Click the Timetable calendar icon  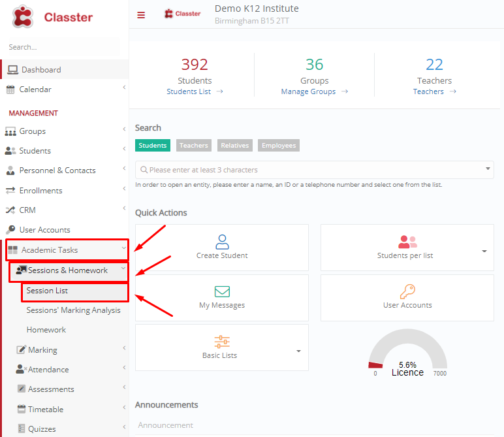click(21, 409)
